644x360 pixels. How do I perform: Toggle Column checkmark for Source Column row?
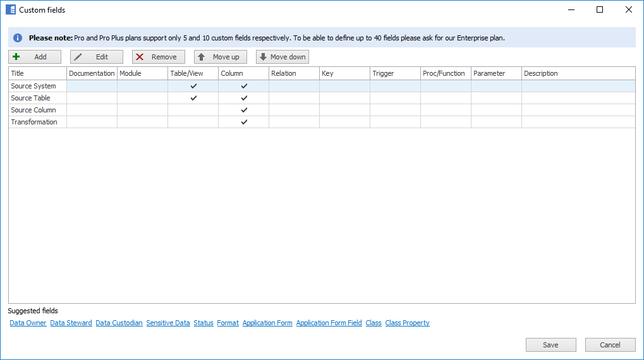coord(244,110)
